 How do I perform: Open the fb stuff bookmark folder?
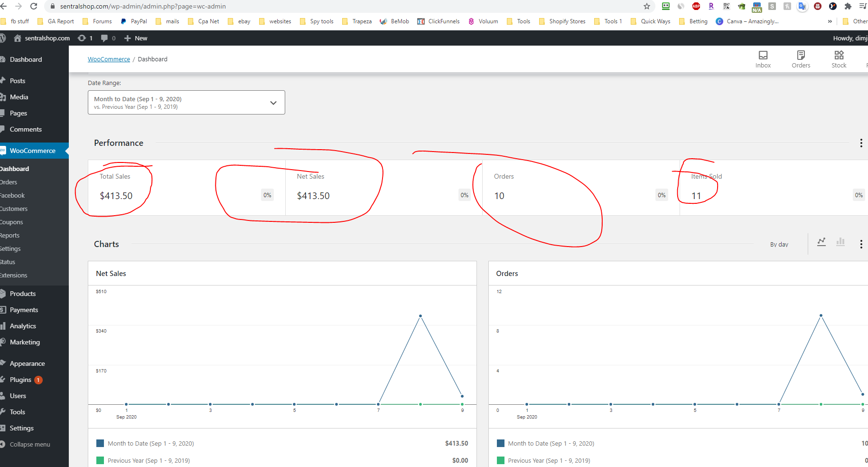(x=15, y=21)
